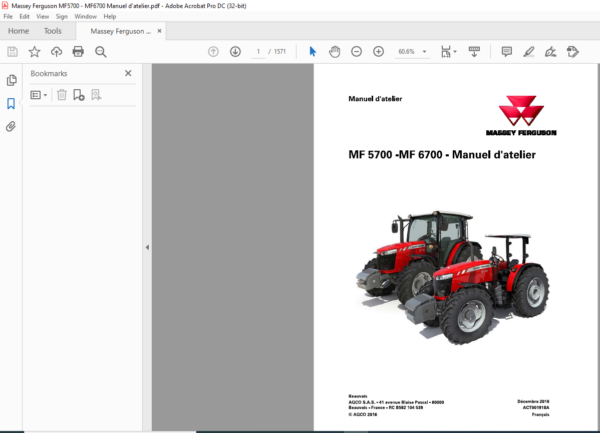
Task: Click the 'Manuel d'atelier' header text
Action: tap(375, 99)
